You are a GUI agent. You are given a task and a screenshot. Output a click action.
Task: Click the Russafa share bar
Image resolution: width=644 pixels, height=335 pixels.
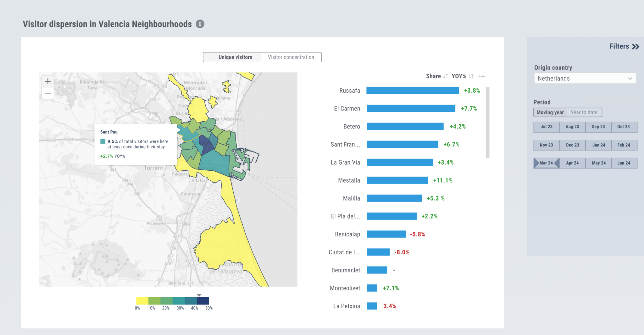[x=413, y=91]
